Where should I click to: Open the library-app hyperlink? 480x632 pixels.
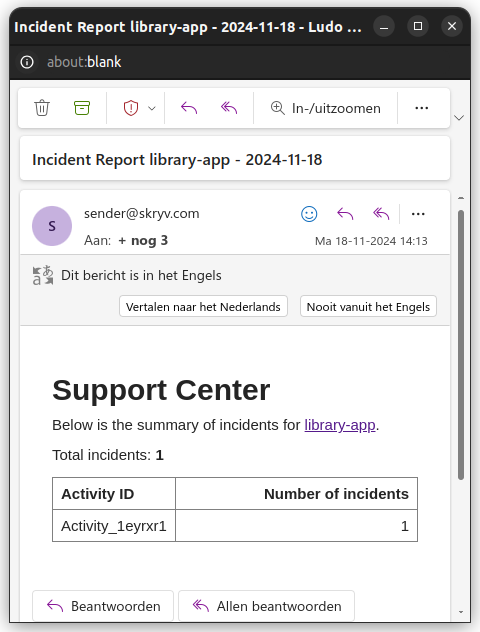[340, 425]
